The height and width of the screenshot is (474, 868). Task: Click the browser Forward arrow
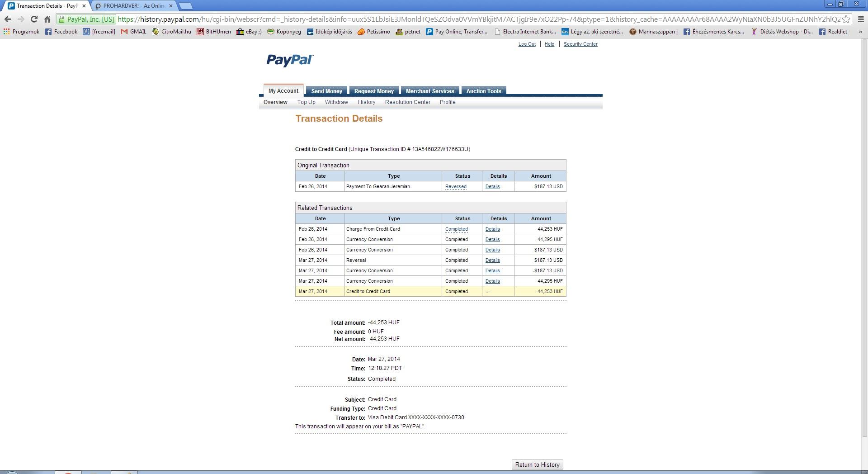tap(21, 19)
